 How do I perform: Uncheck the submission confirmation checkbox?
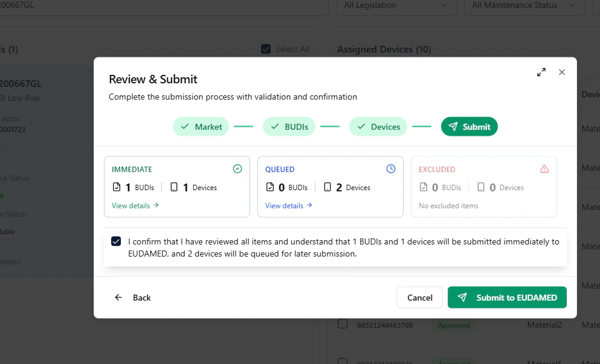point(116,241)
